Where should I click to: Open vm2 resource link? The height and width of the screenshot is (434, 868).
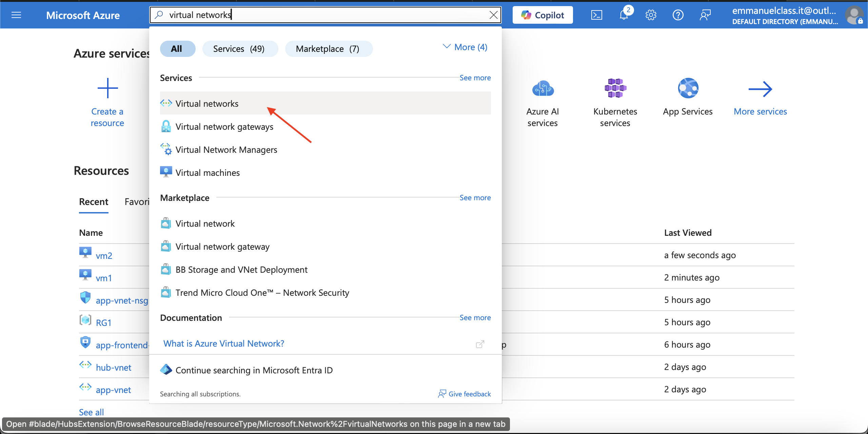click(x=104, y=255)
